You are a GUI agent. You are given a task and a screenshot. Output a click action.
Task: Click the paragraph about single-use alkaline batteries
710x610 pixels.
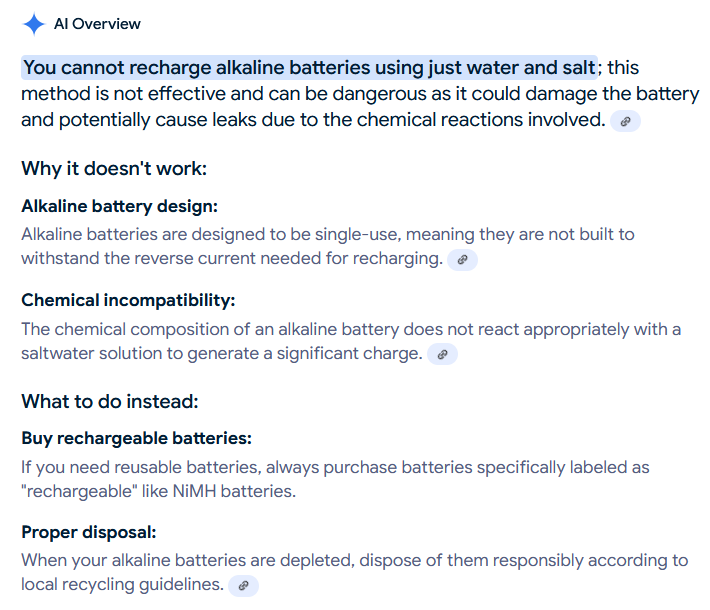pyautogui.click(x=328, y=246)
